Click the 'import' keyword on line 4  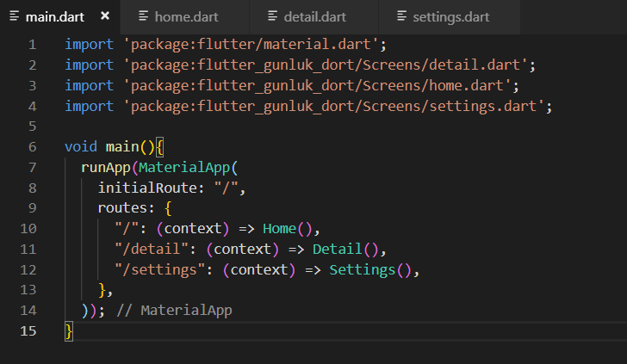click(x=90, y=107)
